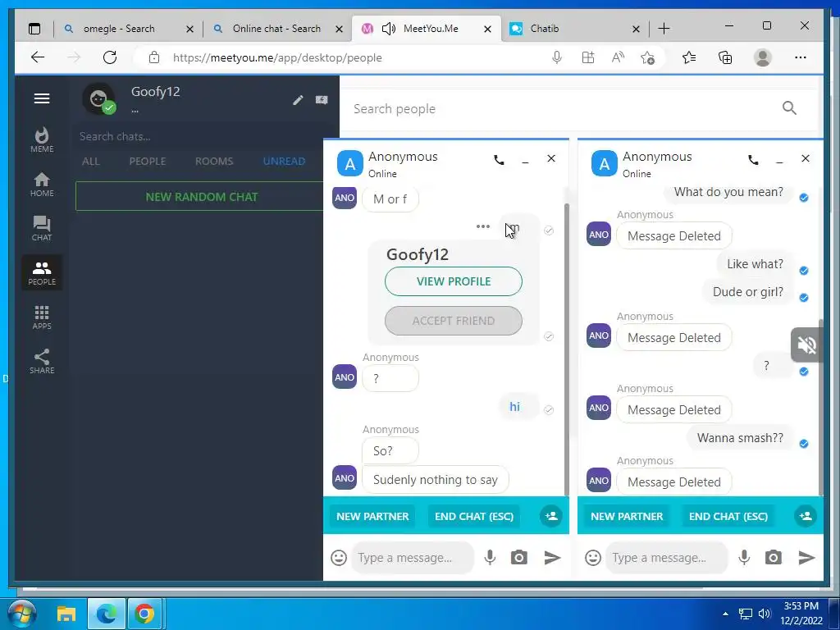This screenshot has height=630, width=840.
Task: Open emoji picker in right chat
Action: (593, 558)
